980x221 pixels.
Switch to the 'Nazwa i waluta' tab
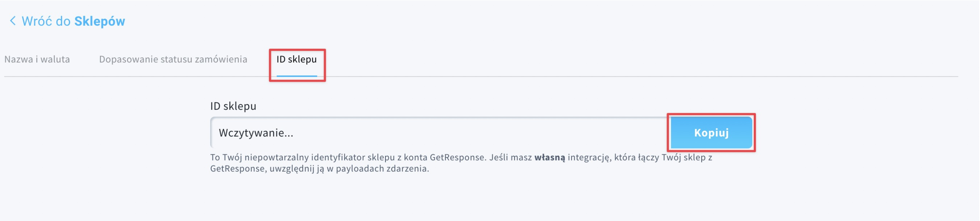pyautogui.click(x=37, y=59)
